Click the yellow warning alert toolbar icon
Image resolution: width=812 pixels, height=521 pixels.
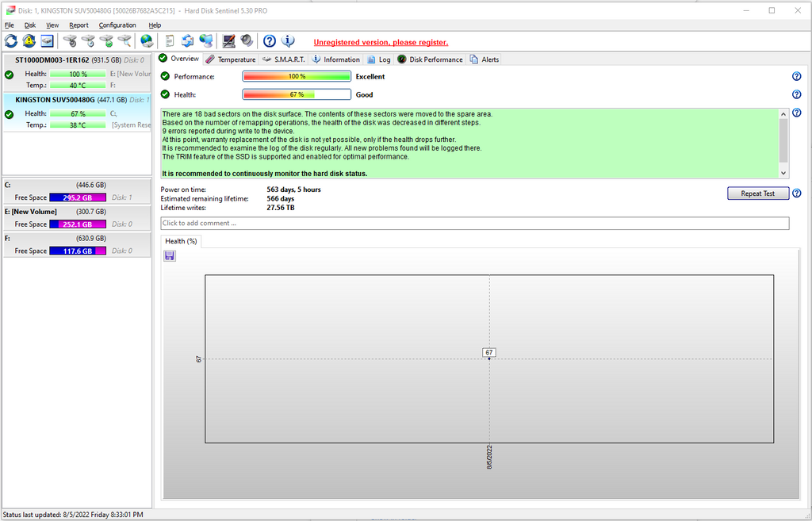tap(29, 41)
